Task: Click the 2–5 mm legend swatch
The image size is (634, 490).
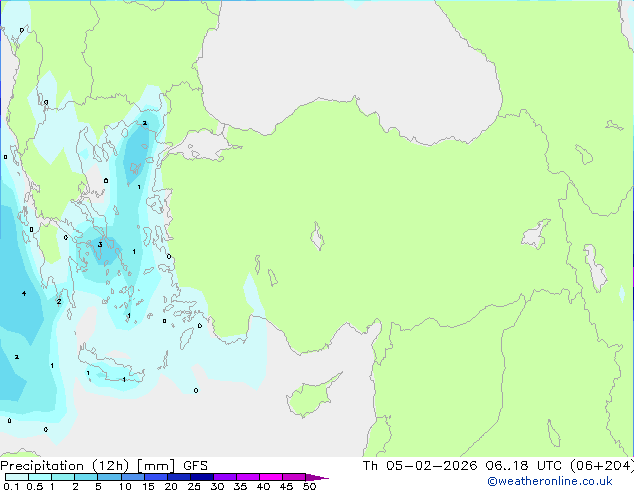Action: [x=86, y=477]
